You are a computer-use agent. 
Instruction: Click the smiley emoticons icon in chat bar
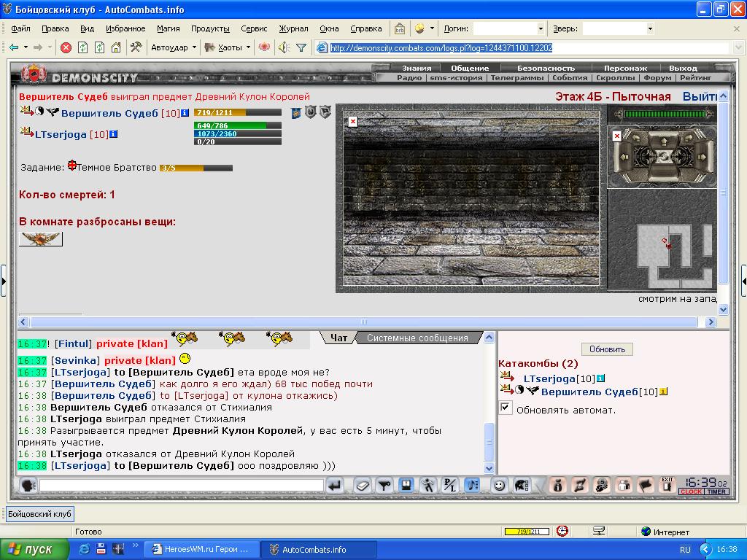pyautogui.click(x=499, y=485)
